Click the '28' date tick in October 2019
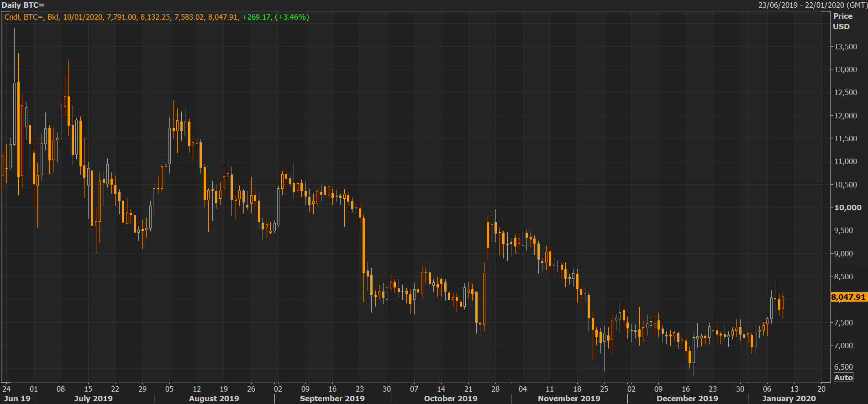This screenshot has width=868, height=404. (495, 389)
